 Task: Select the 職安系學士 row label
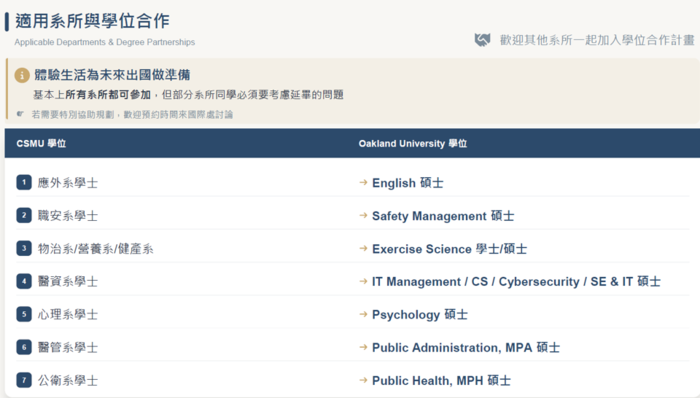[68, 216]
